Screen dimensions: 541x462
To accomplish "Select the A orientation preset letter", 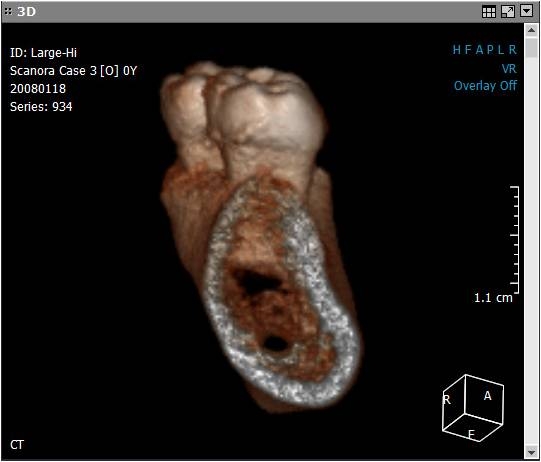I will coord(480,50).
